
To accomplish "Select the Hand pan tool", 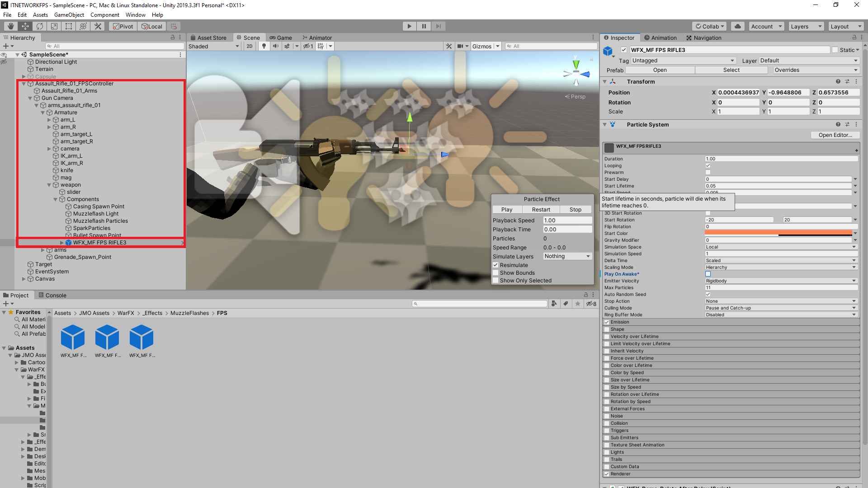I will point(10,26).
